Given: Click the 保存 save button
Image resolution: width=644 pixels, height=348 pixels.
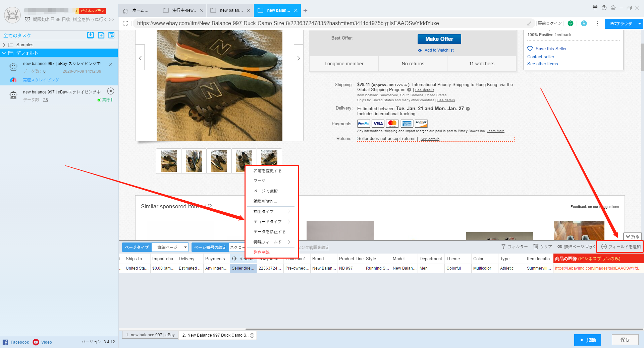Looking at the screenshot, I should pos(625,340).
